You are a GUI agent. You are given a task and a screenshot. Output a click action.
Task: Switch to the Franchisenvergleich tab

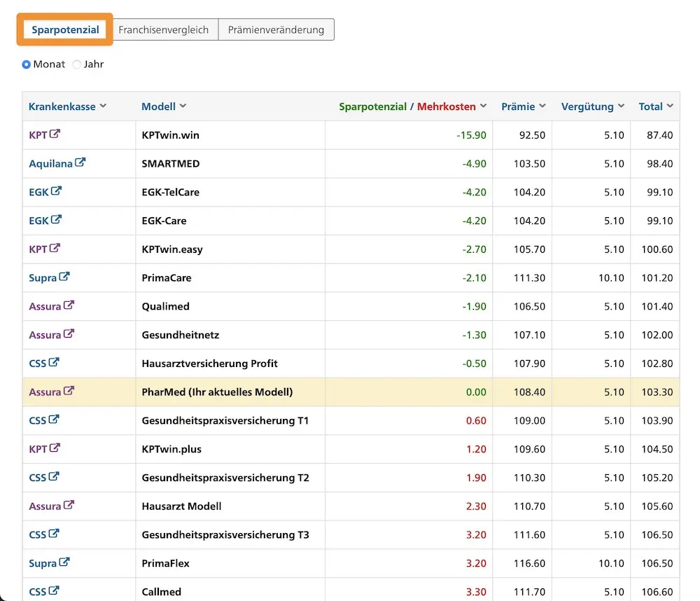163,29
